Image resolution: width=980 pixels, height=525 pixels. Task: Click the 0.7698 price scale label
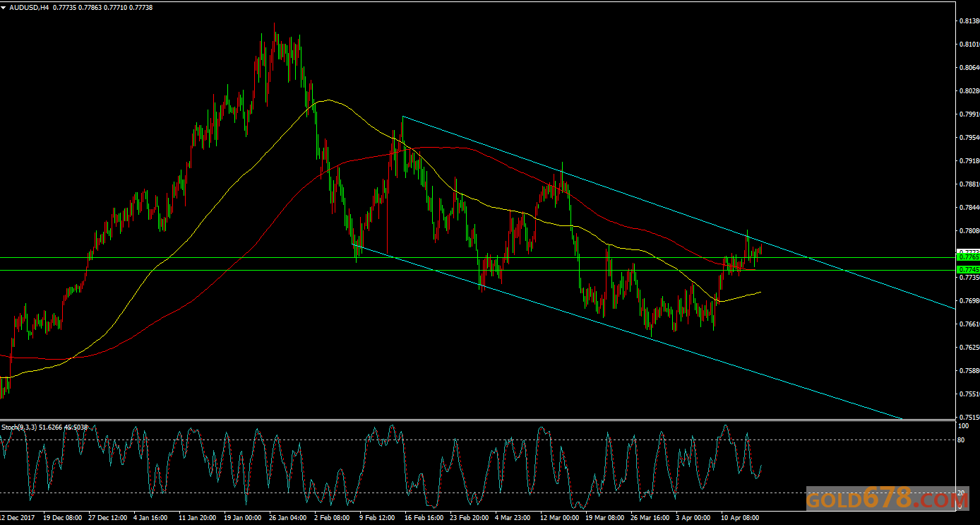(969, 301)
